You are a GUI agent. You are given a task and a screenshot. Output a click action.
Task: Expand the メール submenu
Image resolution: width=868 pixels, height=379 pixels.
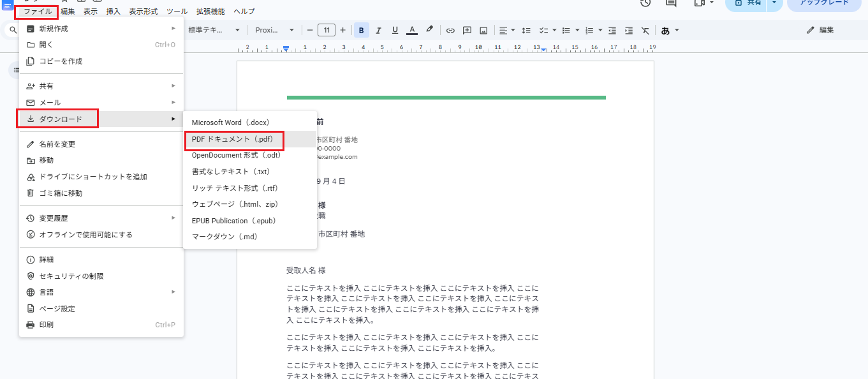(x=101, y=103)
